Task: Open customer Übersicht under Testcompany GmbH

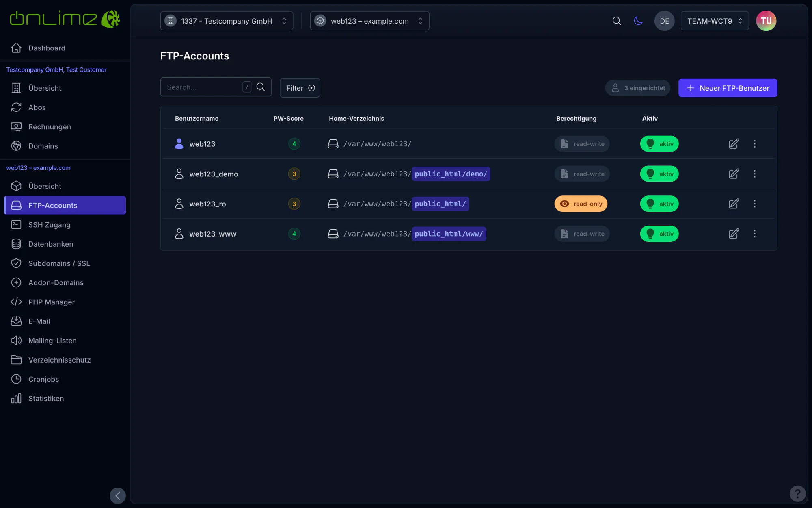Action: 65,88
